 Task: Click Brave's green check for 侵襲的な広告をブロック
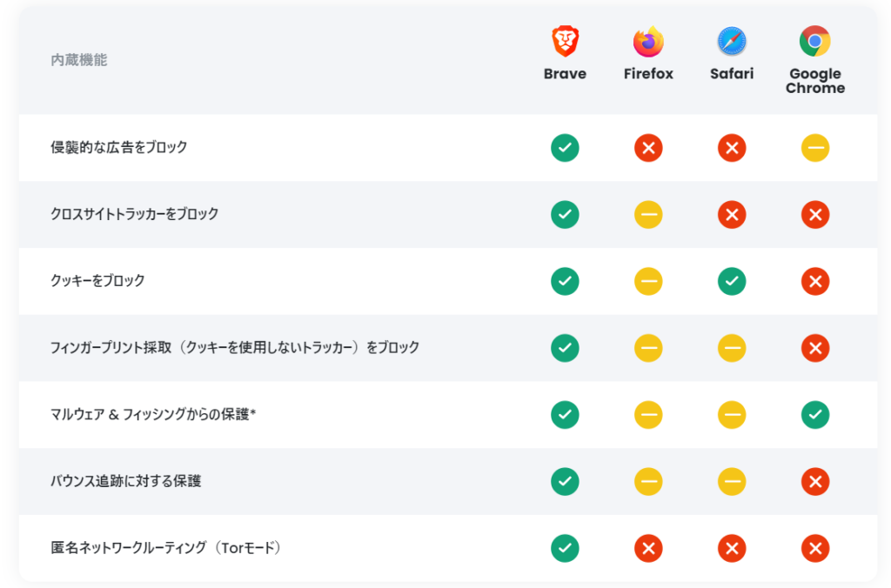coord(565,148)
